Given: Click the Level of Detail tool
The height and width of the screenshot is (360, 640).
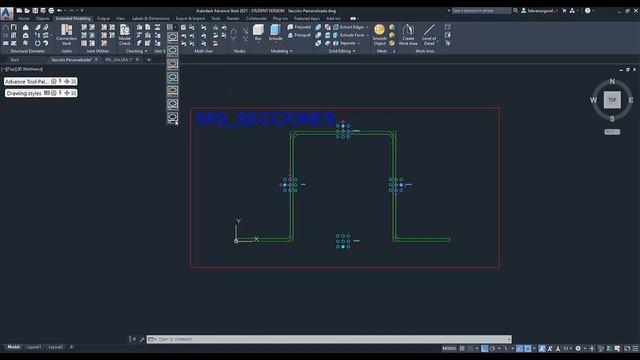Looking at the screenshot, I should tap(429, 34).
